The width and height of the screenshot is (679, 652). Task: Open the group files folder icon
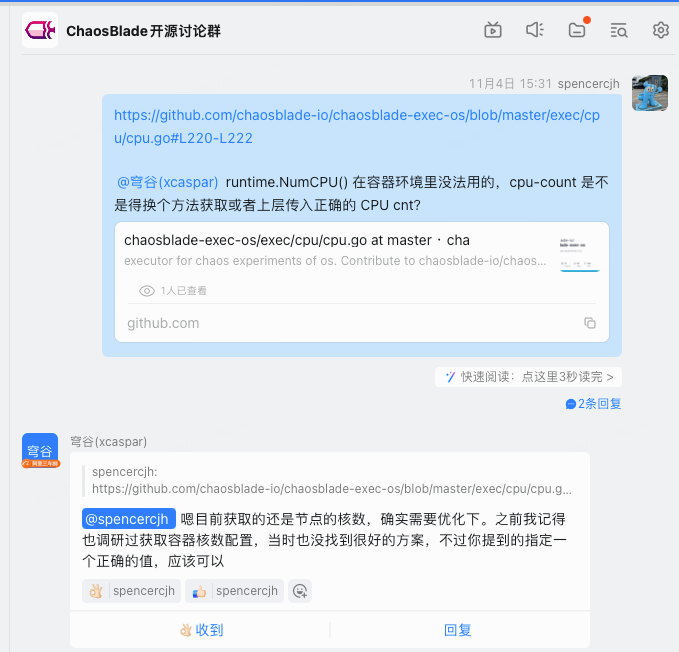577,30
